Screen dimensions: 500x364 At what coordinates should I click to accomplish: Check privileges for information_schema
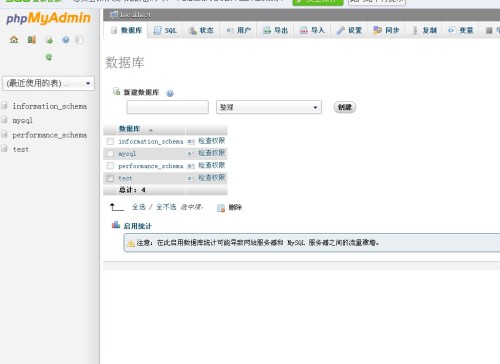pyautogui.click(x=212, y=141)
